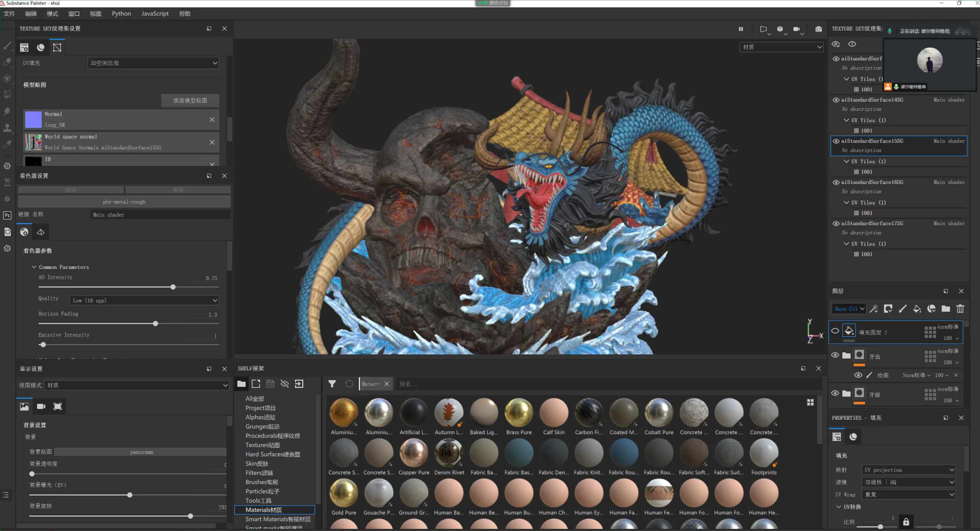The width and height of the screenshot is (980, 531).
Task: Open the UV填充 3D空间比邻 dropdown
Action: coord(153,63)
